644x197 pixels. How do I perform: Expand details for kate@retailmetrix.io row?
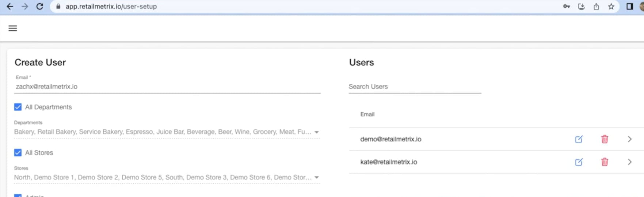click(630, 162)
